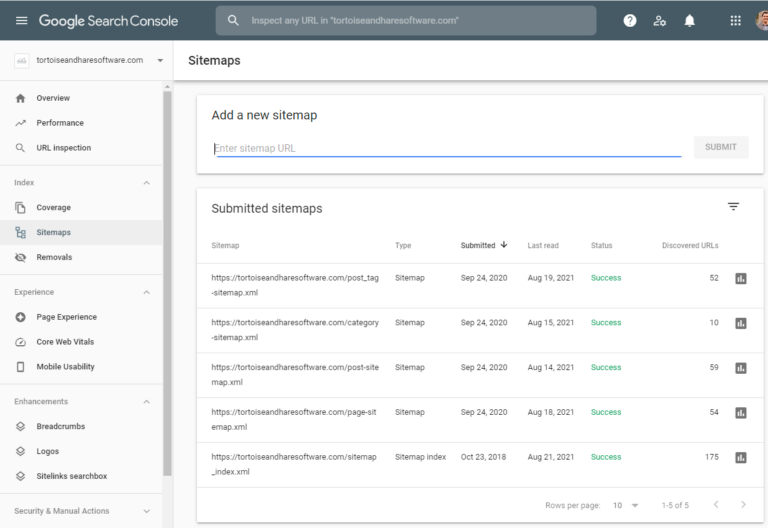Open the hamburger main menu
Viewport: 768px width, 528px height.
[x=22, y=21]
